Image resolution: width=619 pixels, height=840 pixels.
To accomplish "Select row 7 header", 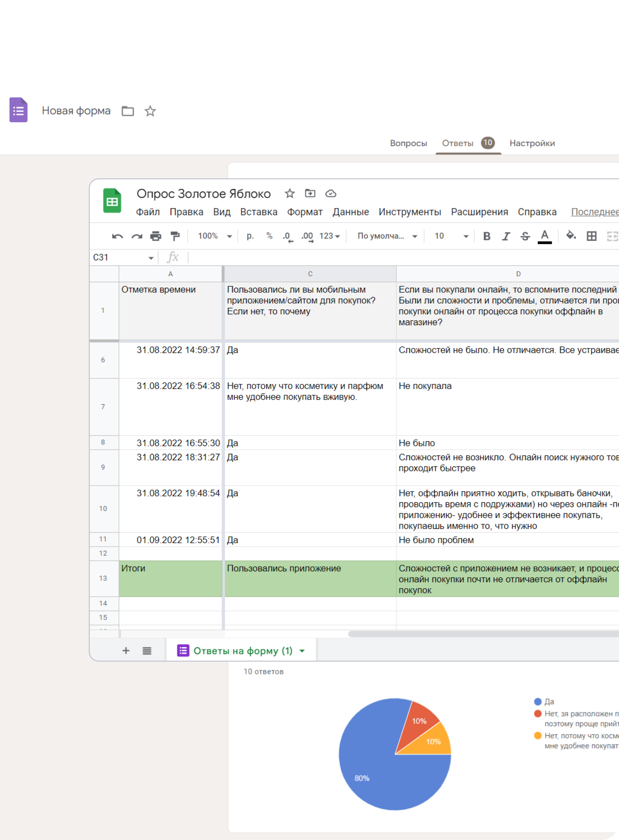I will point(104,407).
